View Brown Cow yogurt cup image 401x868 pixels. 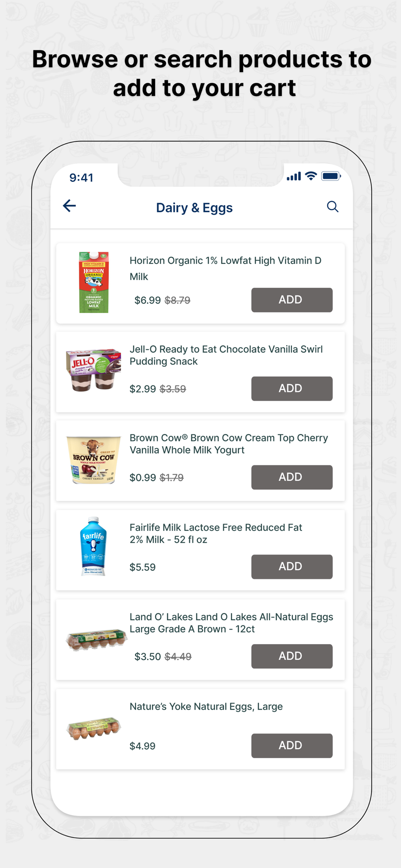93,460
